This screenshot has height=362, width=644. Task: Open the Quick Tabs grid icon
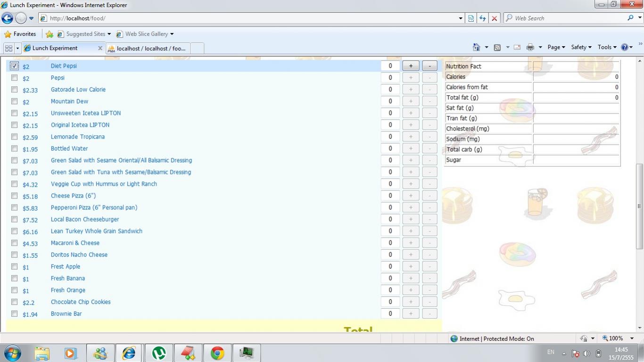8,48
